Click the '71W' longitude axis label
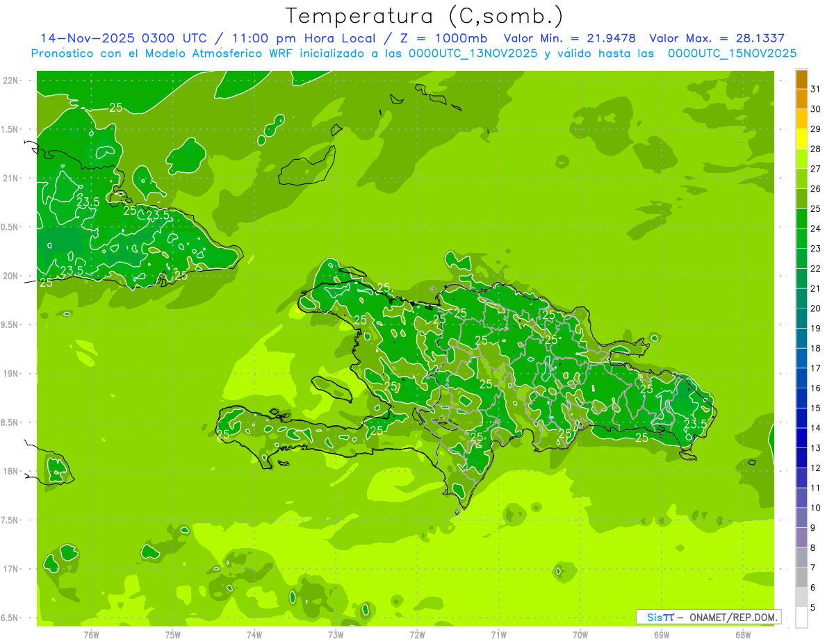The height and width of the screenshot is (644, 834). click(x=498, y=634)
